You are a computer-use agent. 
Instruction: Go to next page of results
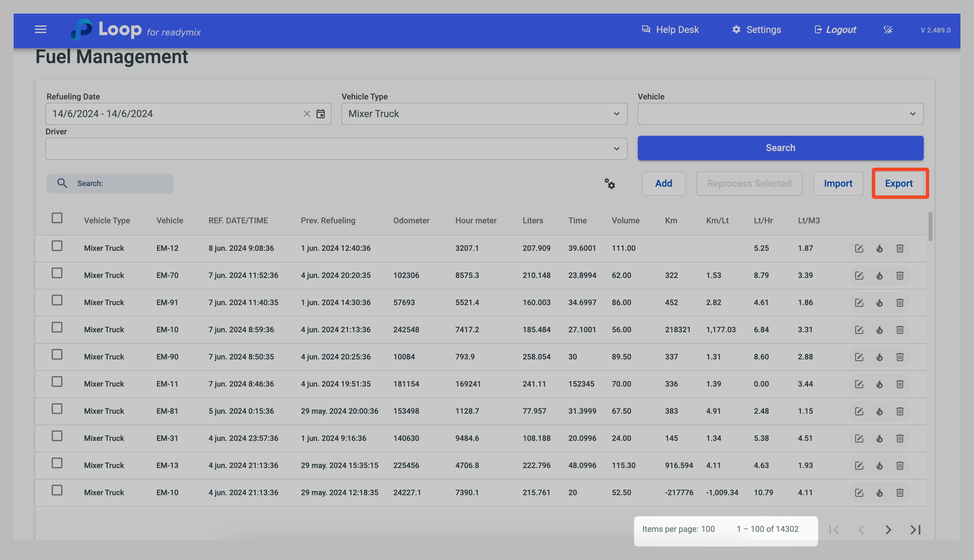[x=888, y=529]
